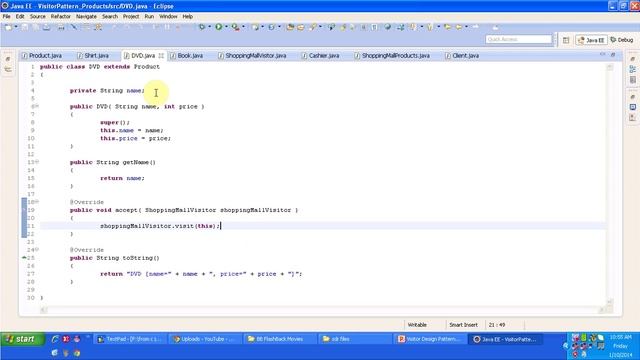The height and width of the screenshot is (360, 640).
Task: Place cursor on 'private String name;' line
Action: 107,91
